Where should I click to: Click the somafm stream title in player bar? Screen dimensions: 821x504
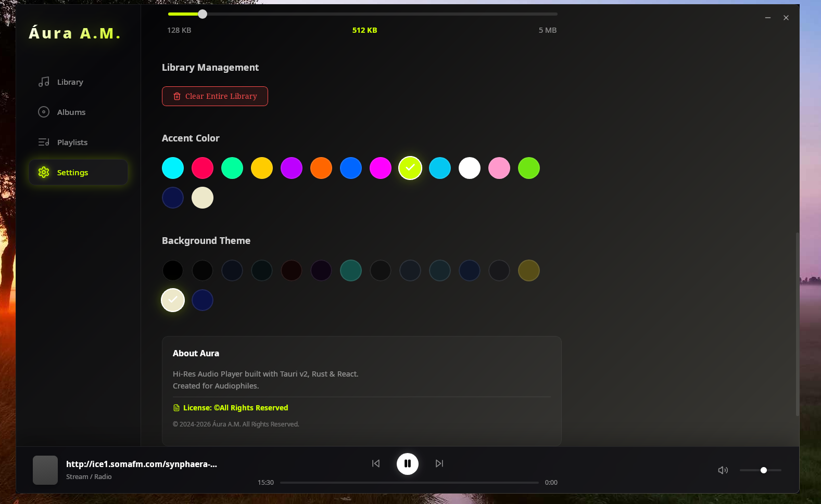pos(142,464)
